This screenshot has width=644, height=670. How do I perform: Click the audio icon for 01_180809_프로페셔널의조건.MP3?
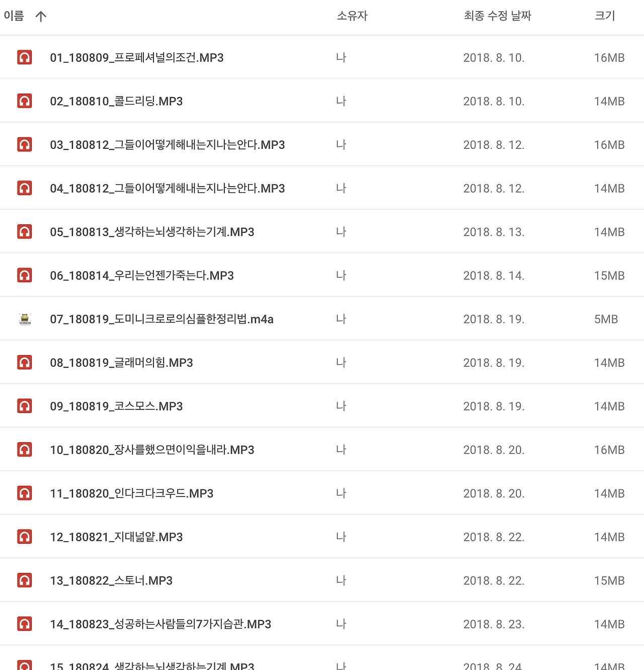[x=24, y=57]
